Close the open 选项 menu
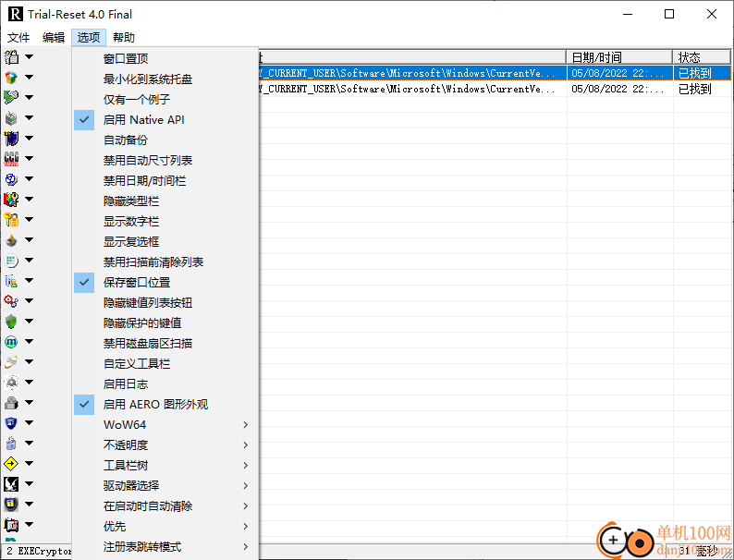 (89, 38)
